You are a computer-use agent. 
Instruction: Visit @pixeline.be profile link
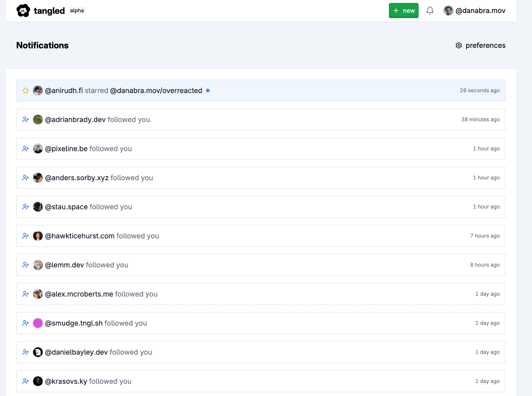pyautogui.click(x=66, y=149)
